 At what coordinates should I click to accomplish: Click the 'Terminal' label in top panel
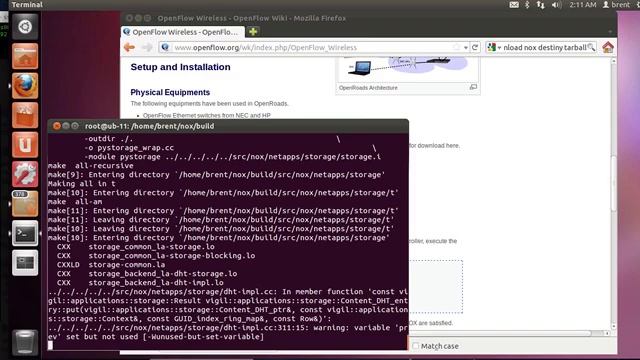(27, 4)
